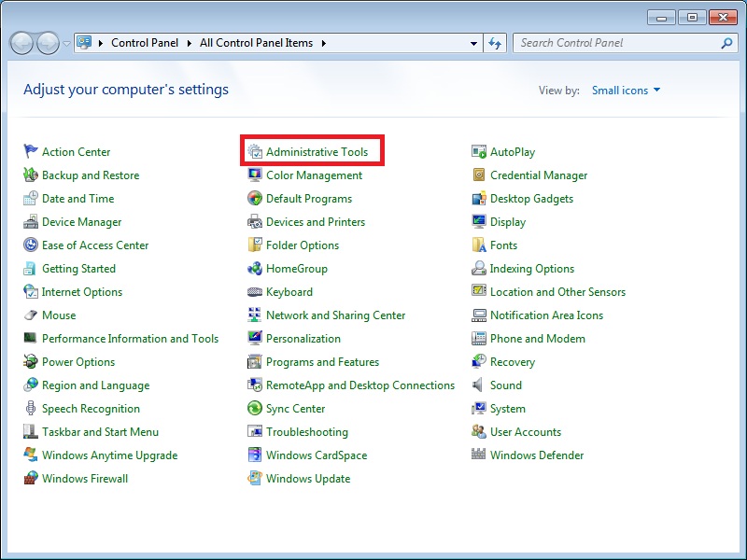The height and width of the screenshot is (560, 747).
Task: Open the Personalization link
Action: [303, 339]
